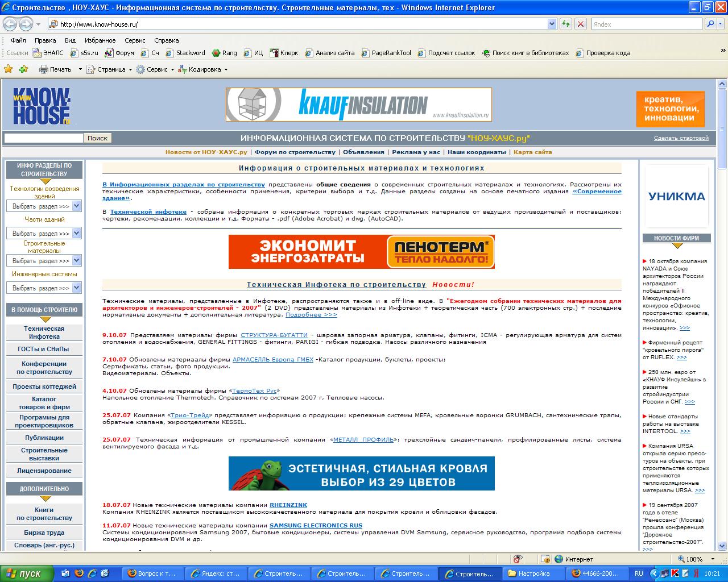This screenshot has width=728, height=582.
Task: Click the turtle roofing banner ad
Action: coord(361,473)
